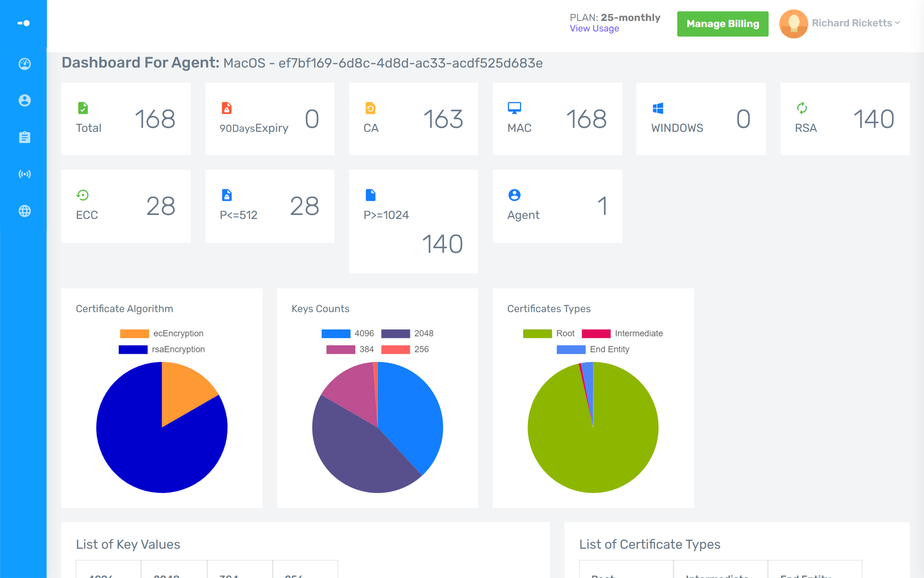924x578 pixels.
Task: Toggle the Intermediate legend item in Certificates Types
Action: point(622,333)
